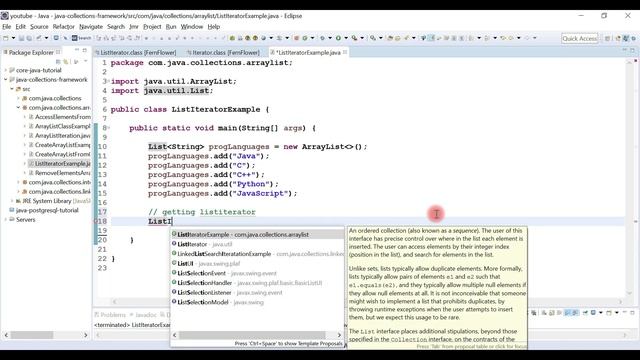This screenshot has height=360, width=640.
Task: Choose ListIterator - java.util proposal
Action: pos(258,244)
